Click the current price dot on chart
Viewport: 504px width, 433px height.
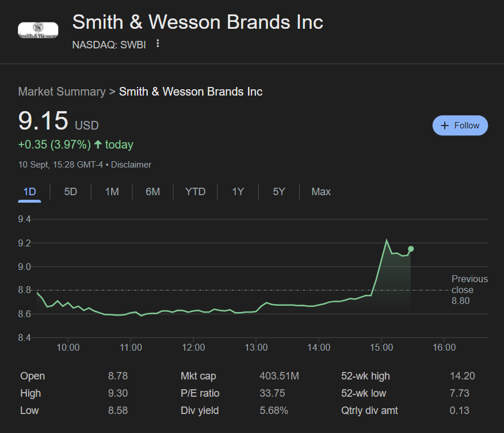411,249
